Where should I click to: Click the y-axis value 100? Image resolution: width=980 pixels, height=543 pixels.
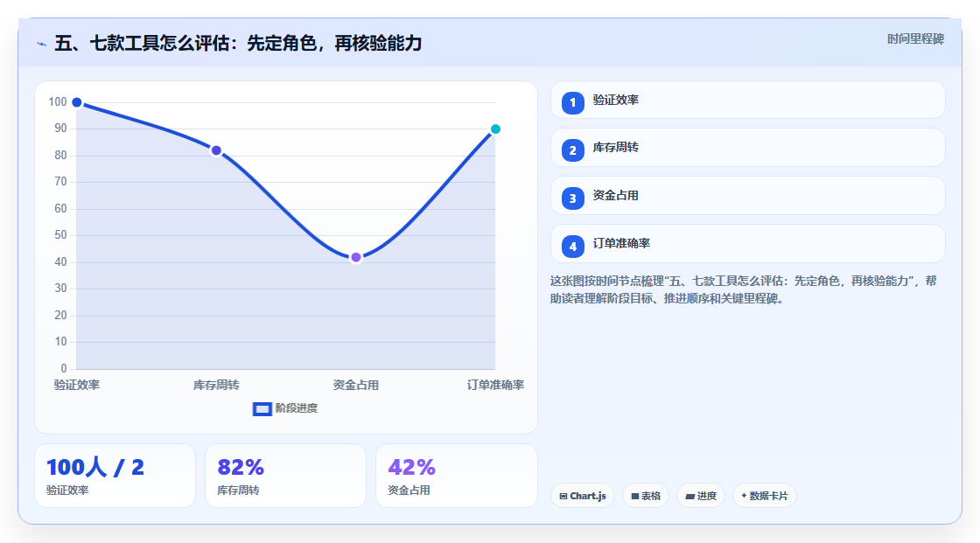[x=58, y=101]
